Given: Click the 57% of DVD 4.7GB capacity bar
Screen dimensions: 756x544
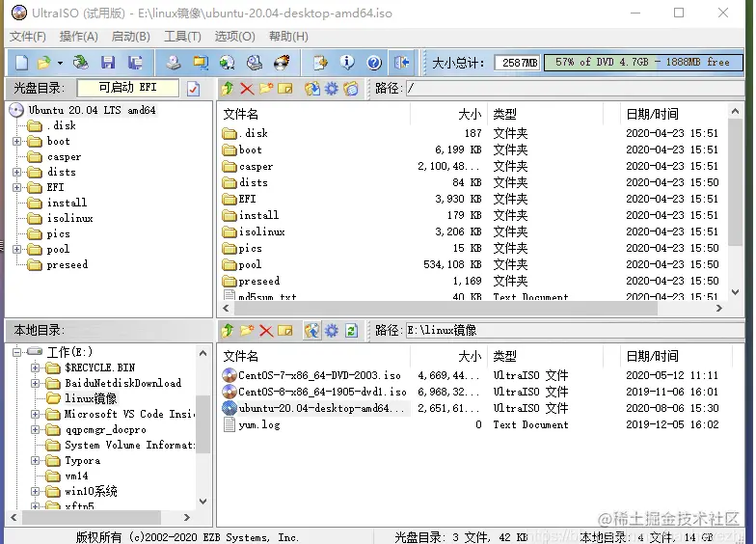Looking at the screenshot, I should pos(643,63).
